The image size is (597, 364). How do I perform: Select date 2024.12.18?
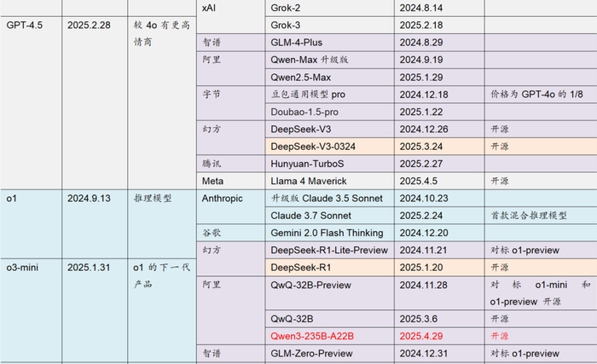tap(424, 95)
